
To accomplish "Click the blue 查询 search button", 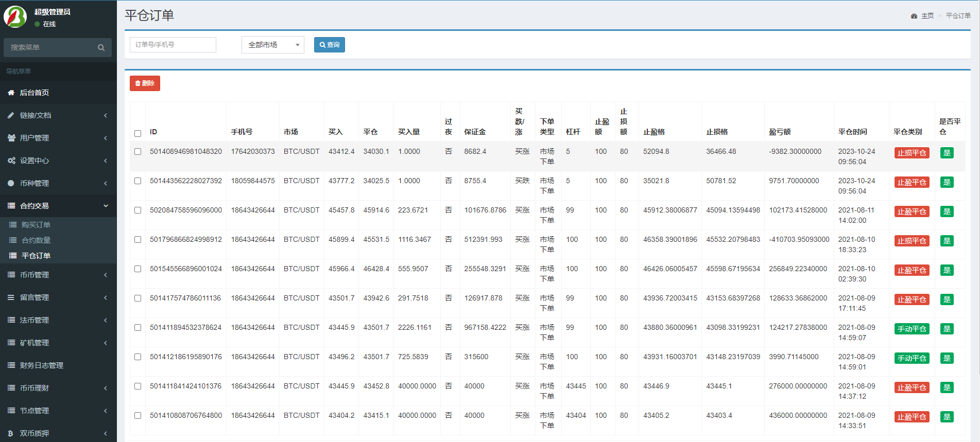I will [x=329, y=45].
